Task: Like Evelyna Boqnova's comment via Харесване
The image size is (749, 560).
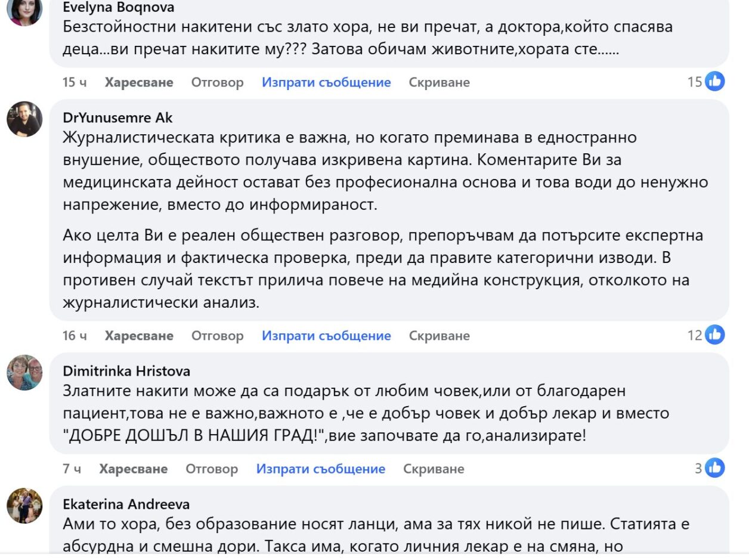Action: (139, 82)
